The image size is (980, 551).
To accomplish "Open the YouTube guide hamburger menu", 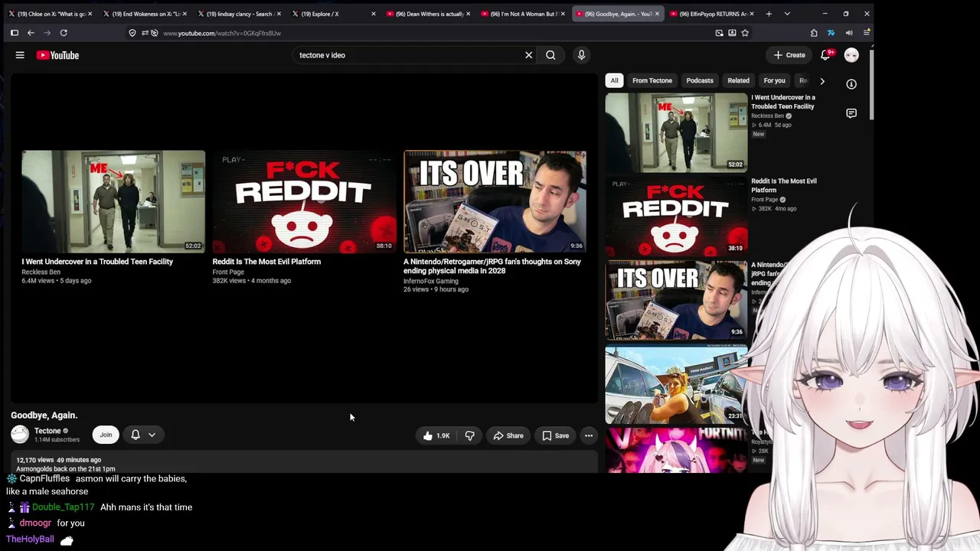I will [20, 55].
